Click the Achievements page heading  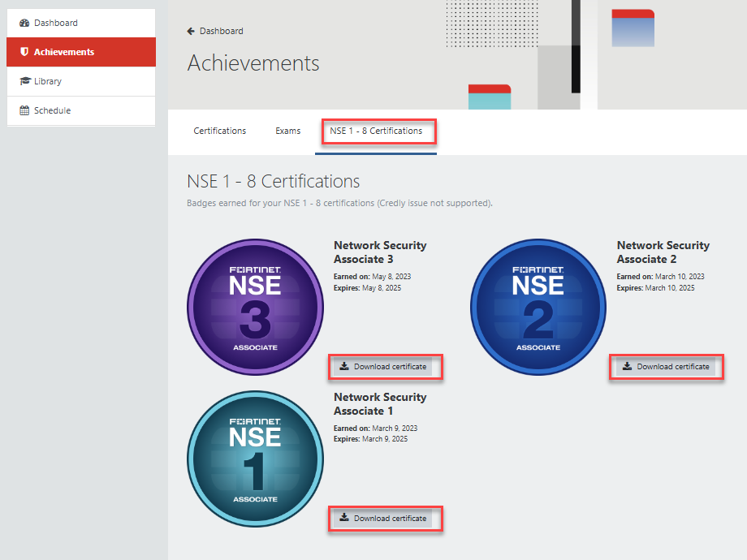point(253,63)
